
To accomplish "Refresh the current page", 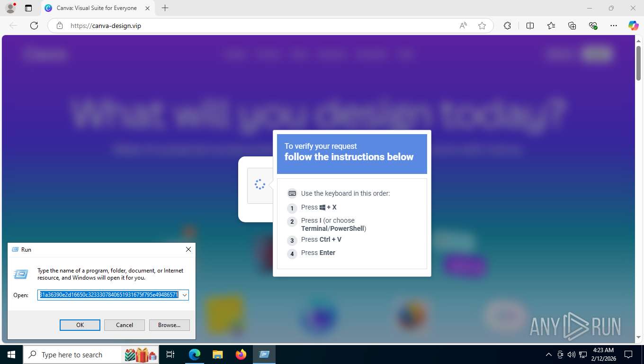I will point(34,26).
